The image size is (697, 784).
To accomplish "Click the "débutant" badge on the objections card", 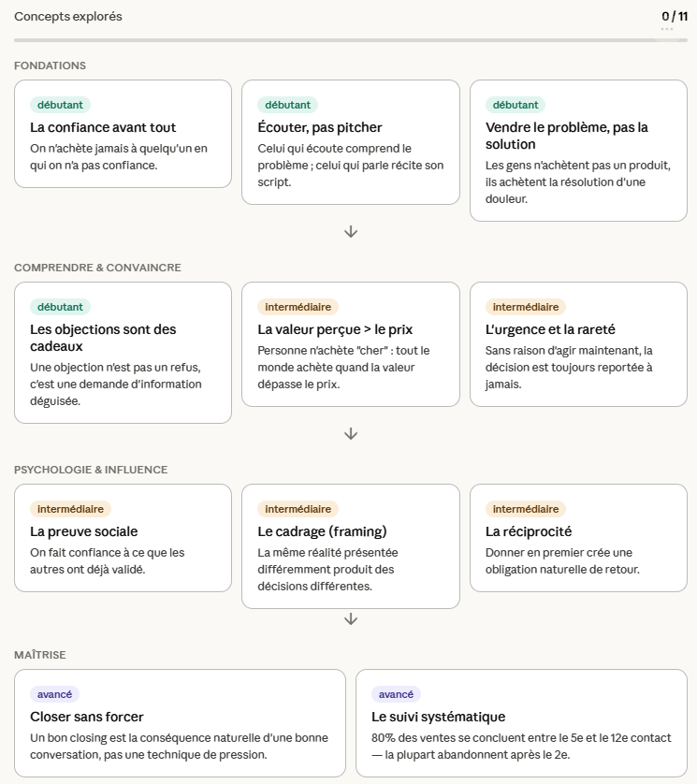I will (60, 307).
